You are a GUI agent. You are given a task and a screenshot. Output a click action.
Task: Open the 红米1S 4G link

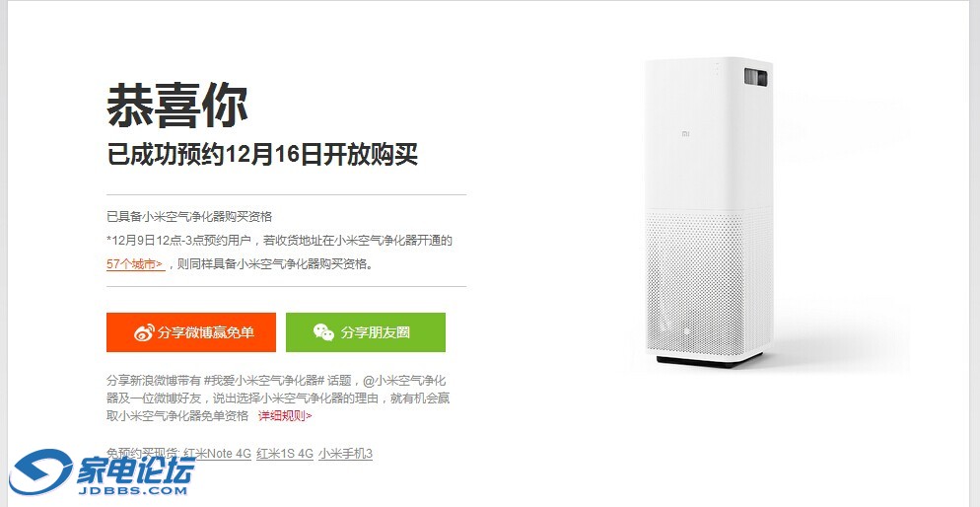click(x=284, y=454)
